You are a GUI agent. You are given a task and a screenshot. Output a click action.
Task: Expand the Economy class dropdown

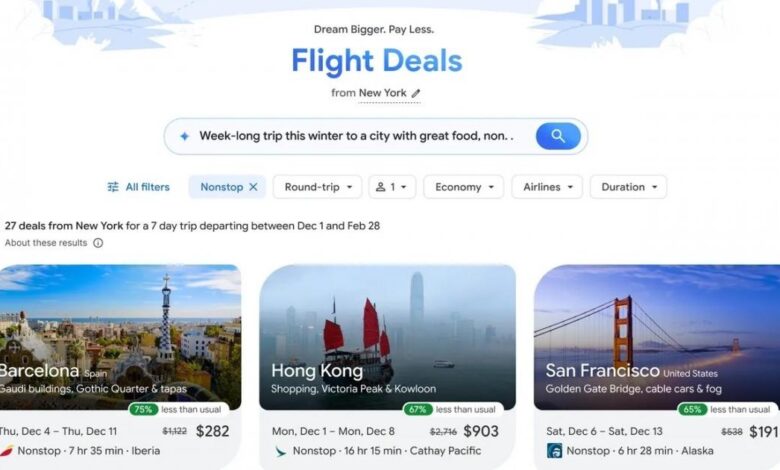(464, 187)
